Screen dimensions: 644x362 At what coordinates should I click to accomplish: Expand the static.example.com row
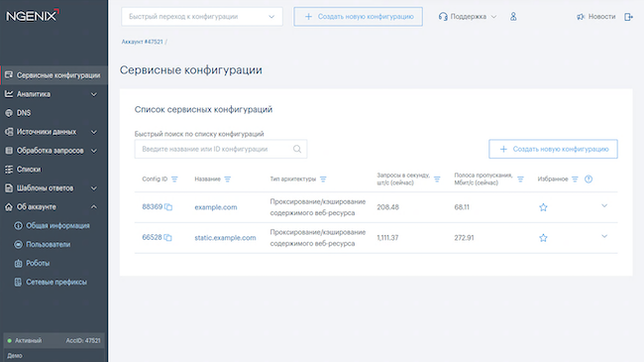pyautogui.click(x=604, y=236)
